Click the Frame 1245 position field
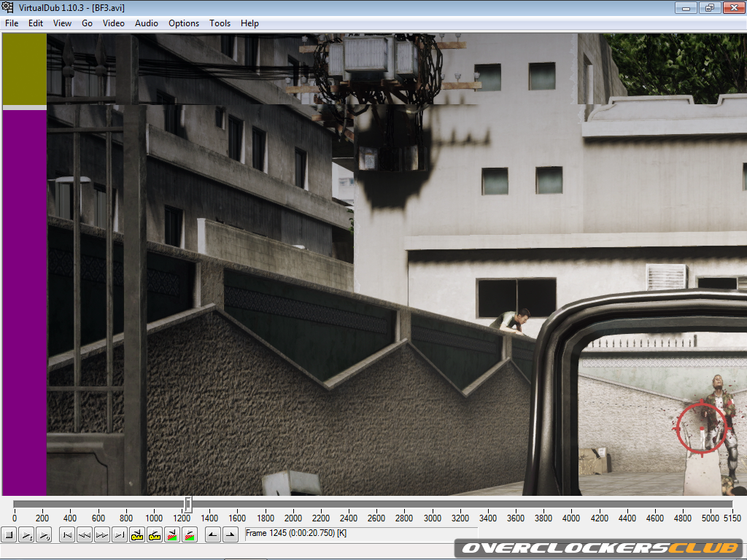 tap(361, 534)
